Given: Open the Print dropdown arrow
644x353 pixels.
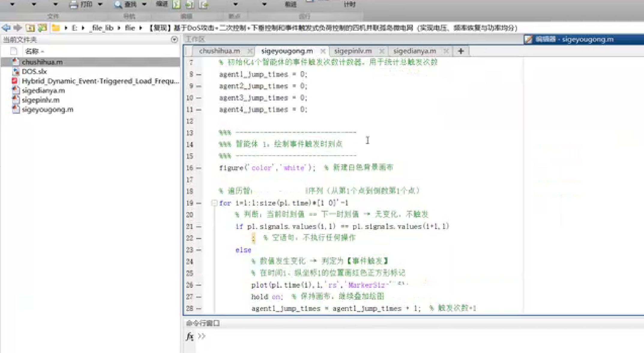Looking at the screenshot, I should [100, 5].
